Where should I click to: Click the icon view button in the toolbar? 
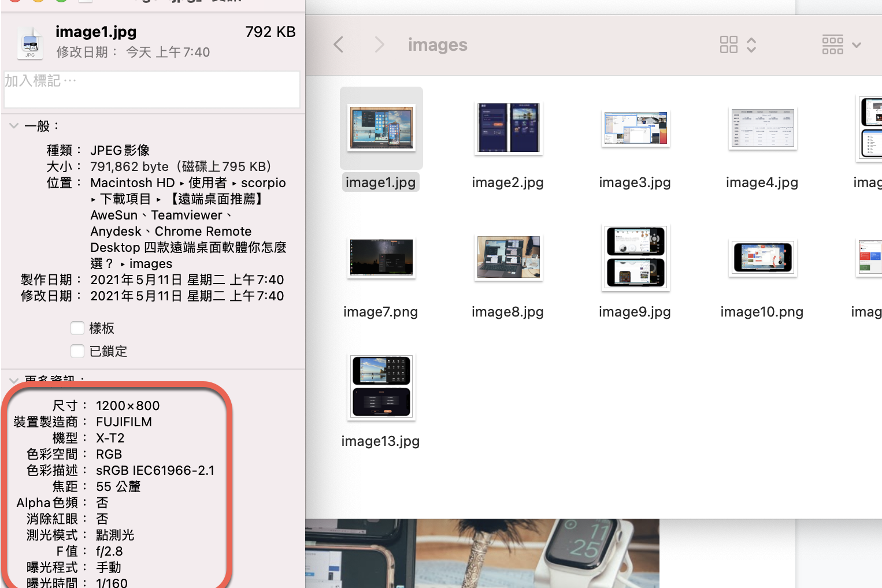coord(729,44)
